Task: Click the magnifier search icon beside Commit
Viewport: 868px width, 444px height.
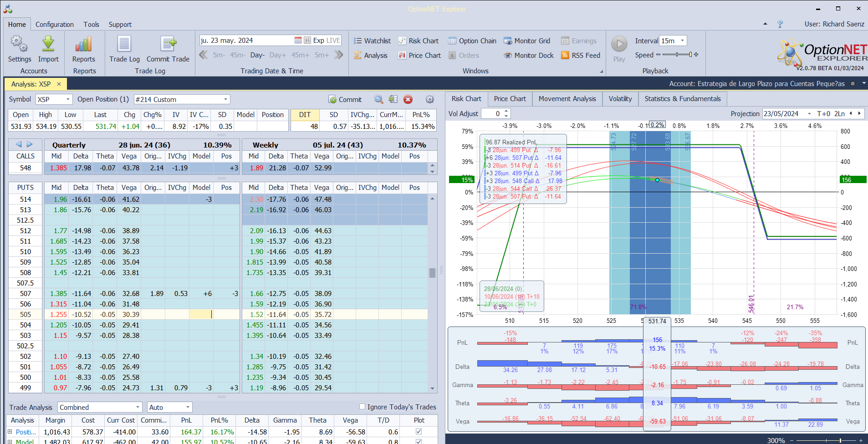Action: [378, 99]
